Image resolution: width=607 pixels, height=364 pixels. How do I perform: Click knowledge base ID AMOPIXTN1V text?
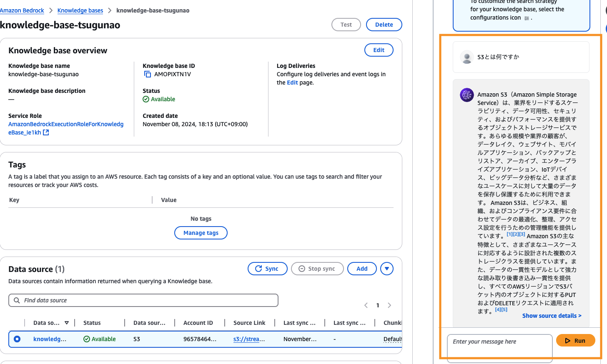pyautogui.click(x=173, y=74)
